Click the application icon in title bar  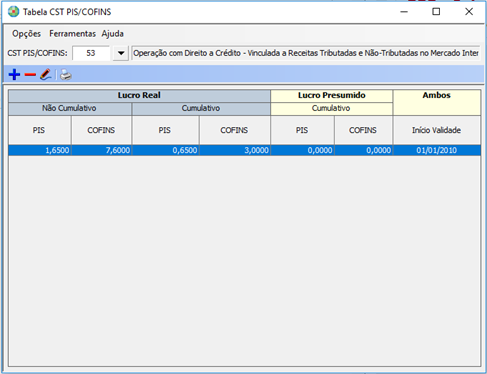point(14,12)
